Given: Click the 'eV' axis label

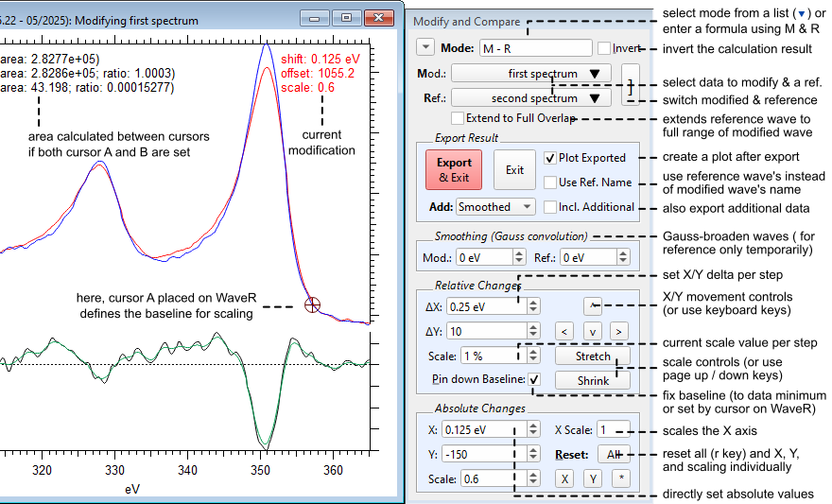Looking at the screenshot, I should click(132, 489).
